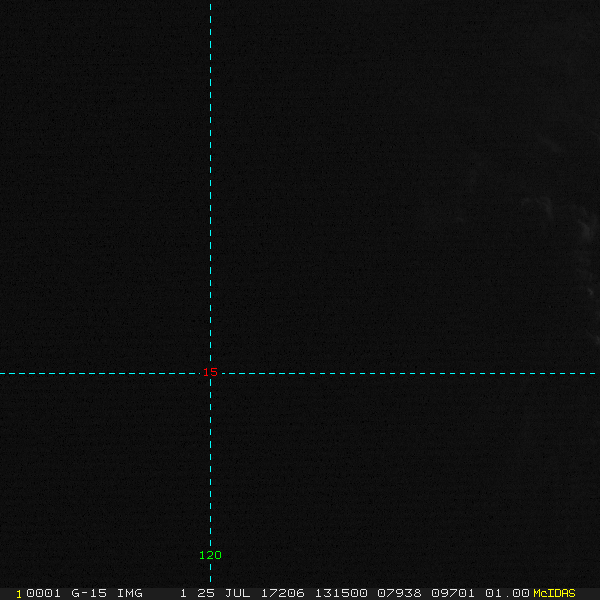600x600 pixels.
Task: Click the day number 25
Action: click(x=206, y=593)
